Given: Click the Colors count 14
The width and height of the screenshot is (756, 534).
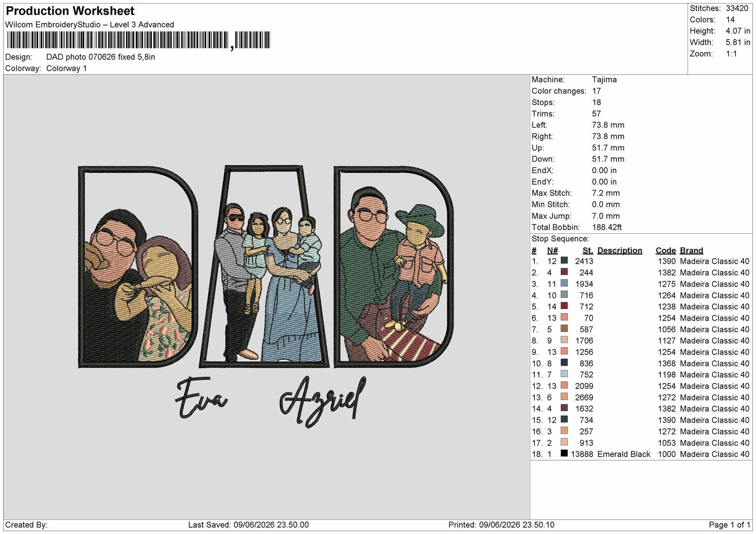Looking at the screenshot, I should (730, 20).
